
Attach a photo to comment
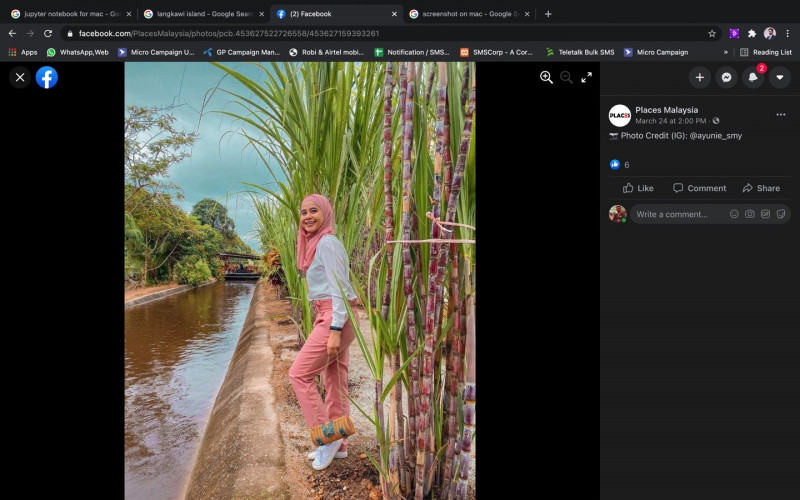pyautogui.click(x=749, y=214)
